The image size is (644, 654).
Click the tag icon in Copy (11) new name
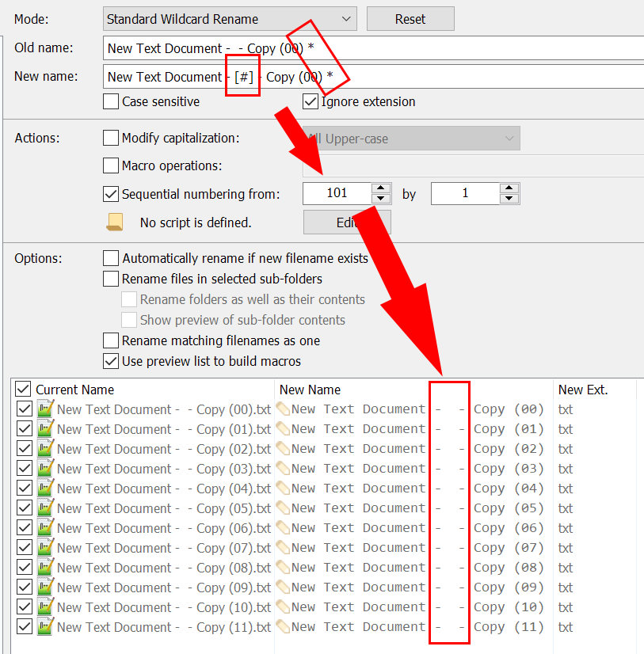pos(283,626)
